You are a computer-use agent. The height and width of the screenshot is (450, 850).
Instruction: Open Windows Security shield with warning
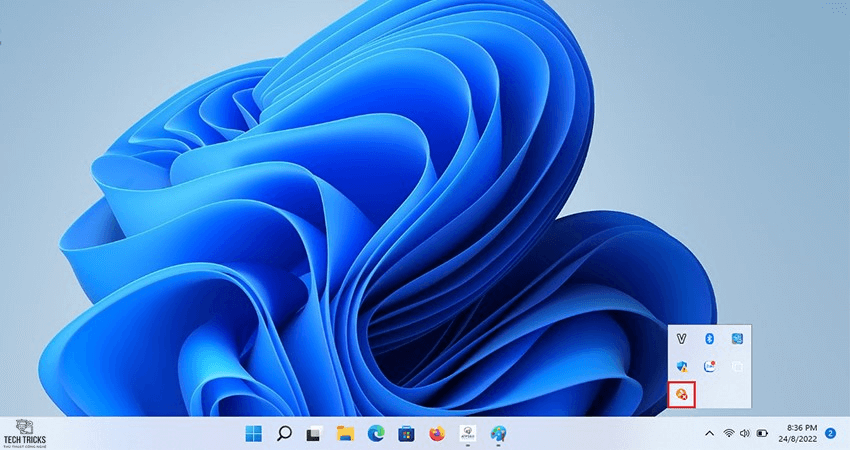click(x=682, y=367)
